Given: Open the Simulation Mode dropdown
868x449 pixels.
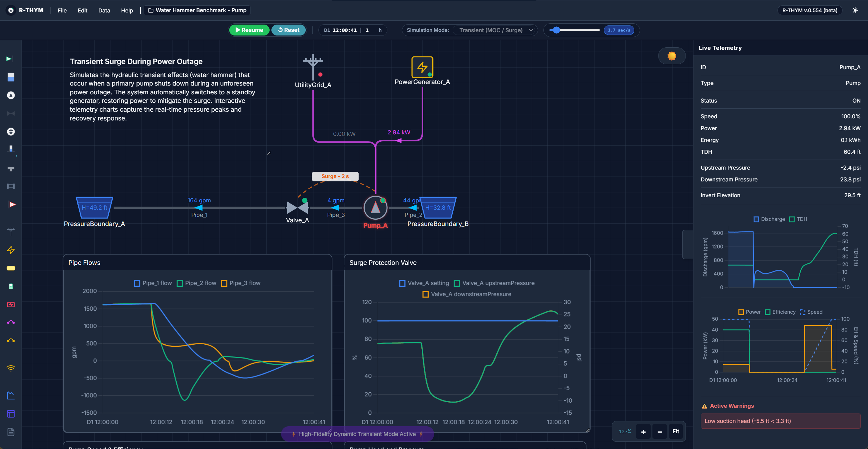Looking at the screenshot, I should point(494,30).
